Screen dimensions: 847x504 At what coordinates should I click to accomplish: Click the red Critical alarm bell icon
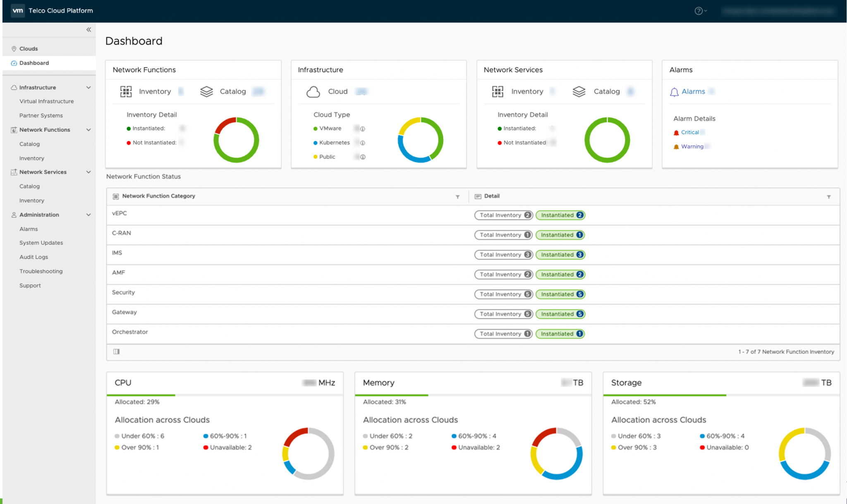point(676,133)
